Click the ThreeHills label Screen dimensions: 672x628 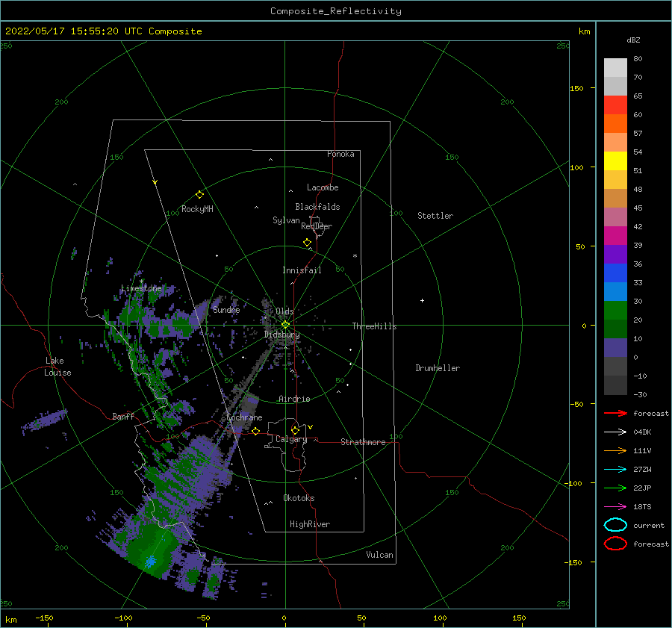point(375,326)
